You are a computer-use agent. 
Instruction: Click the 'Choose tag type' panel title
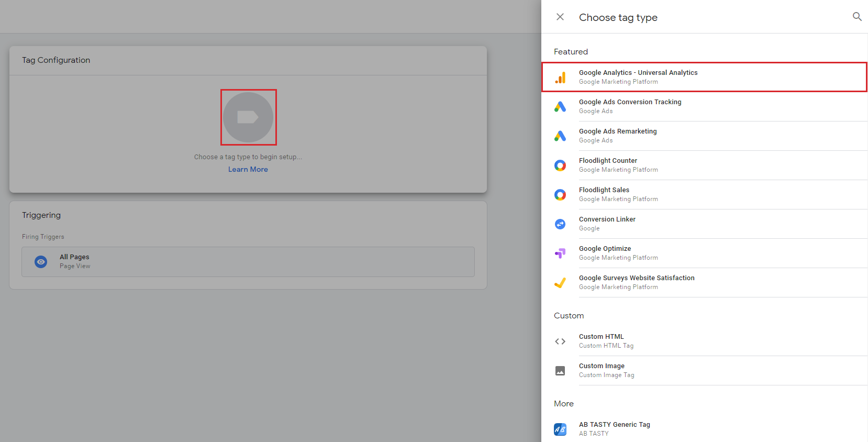[618, 17]
